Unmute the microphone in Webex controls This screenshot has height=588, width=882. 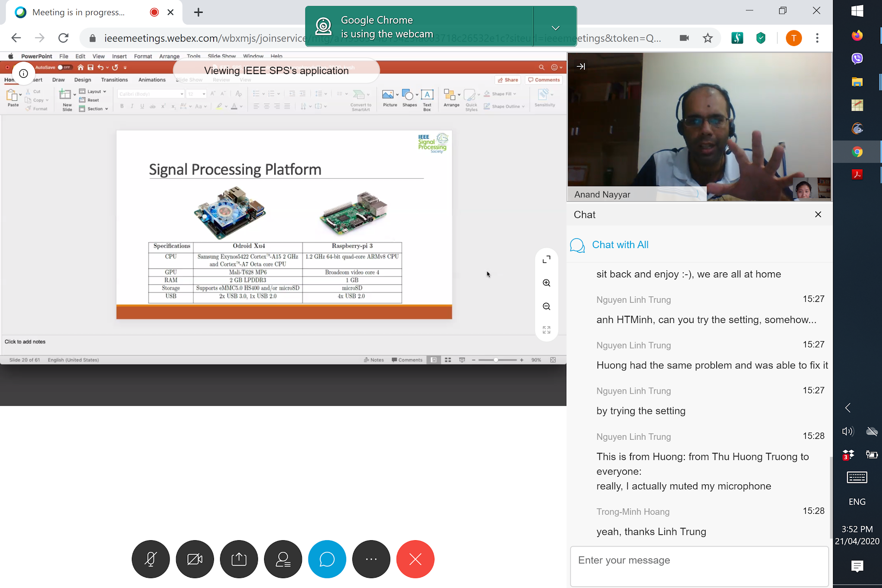(151, 559)
